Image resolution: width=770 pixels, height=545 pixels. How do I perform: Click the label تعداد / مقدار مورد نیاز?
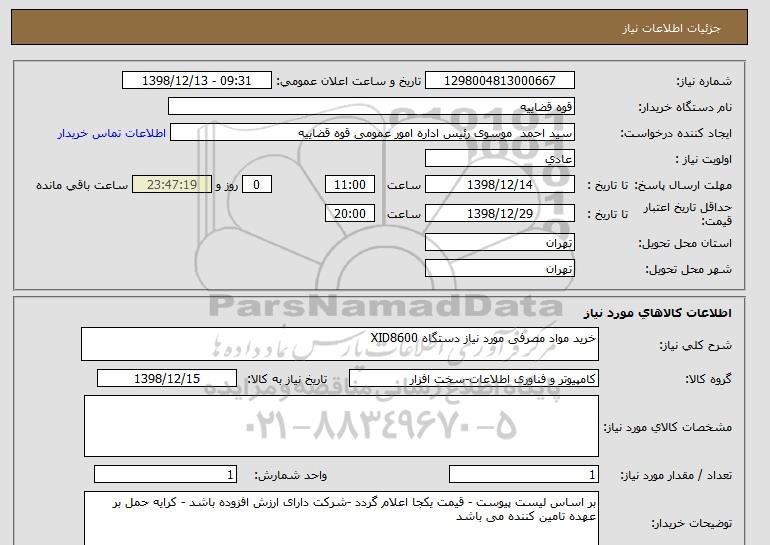676,475
